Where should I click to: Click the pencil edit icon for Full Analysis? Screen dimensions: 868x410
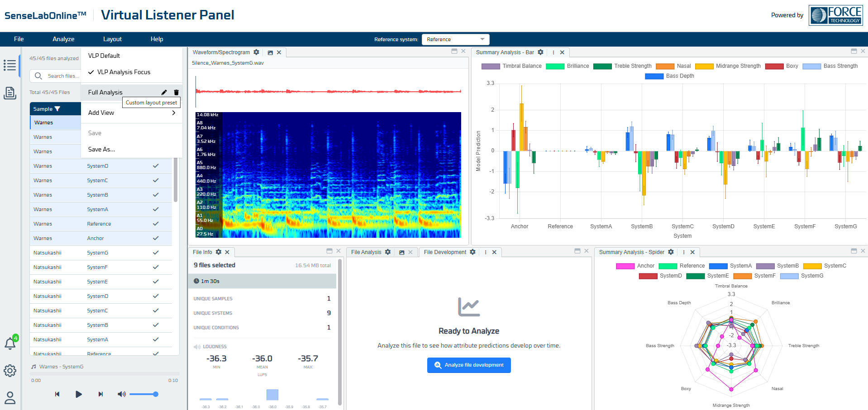[164, 92]
